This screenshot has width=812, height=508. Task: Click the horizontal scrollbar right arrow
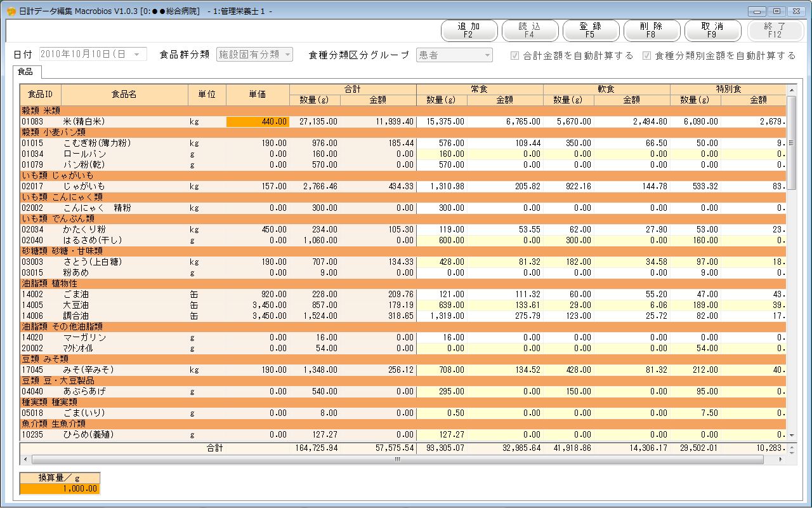click(x=781, y=459)
